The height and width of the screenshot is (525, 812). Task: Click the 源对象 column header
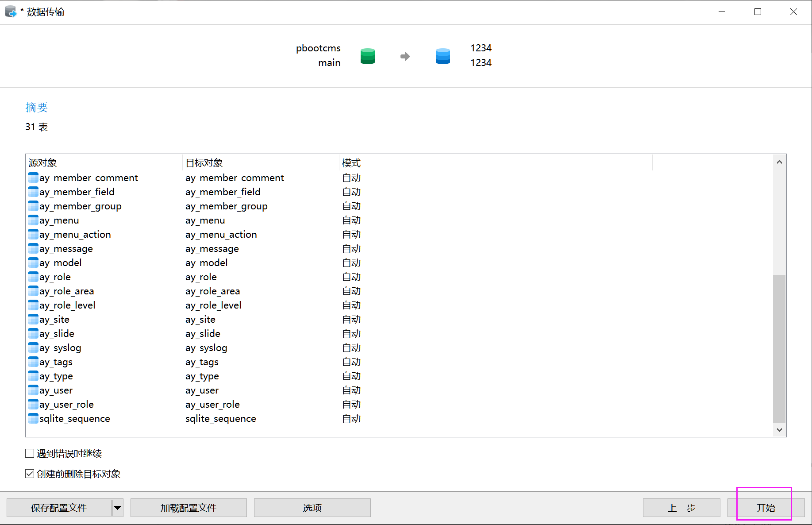tap(42, 162)
